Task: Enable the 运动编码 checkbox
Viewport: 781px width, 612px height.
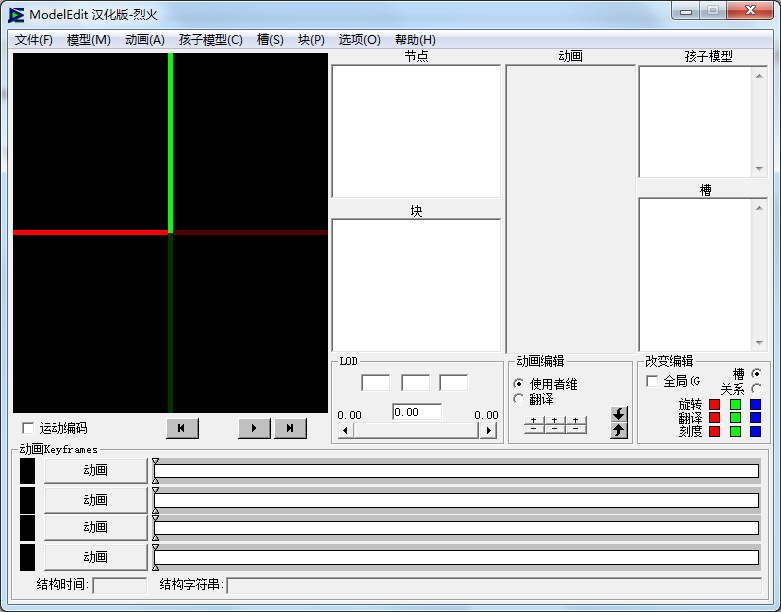Action: 28,428
